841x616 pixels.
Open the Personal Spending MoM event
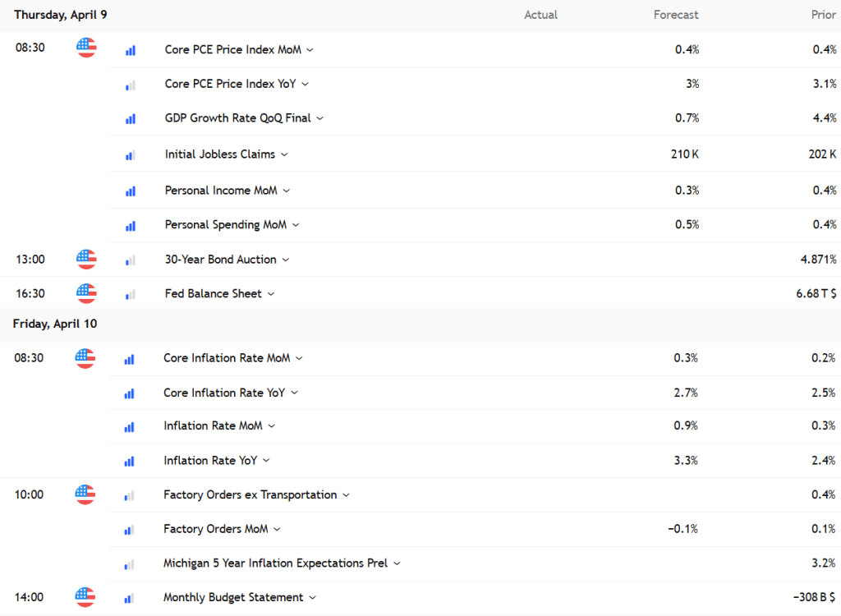click(226, 224)
